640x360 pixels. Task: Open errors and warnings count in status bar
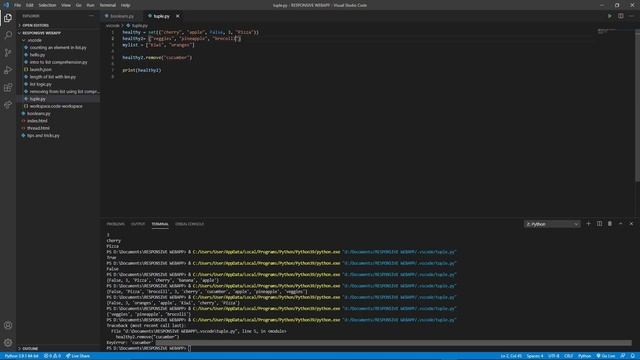point(52,356)
